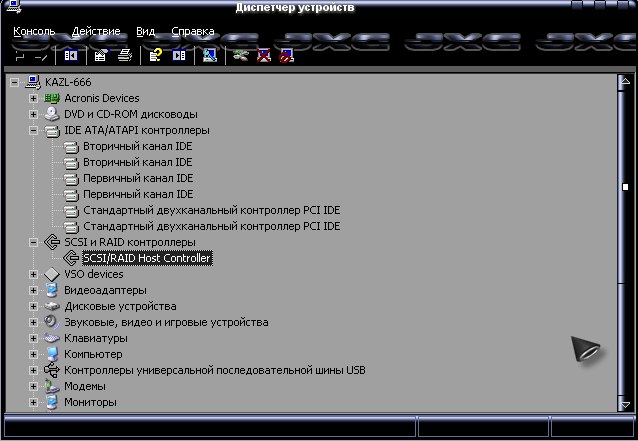Viewport: 638px width, 441px height.
Task: Expand the Клавиатуры node
Action: click(33, 338)
